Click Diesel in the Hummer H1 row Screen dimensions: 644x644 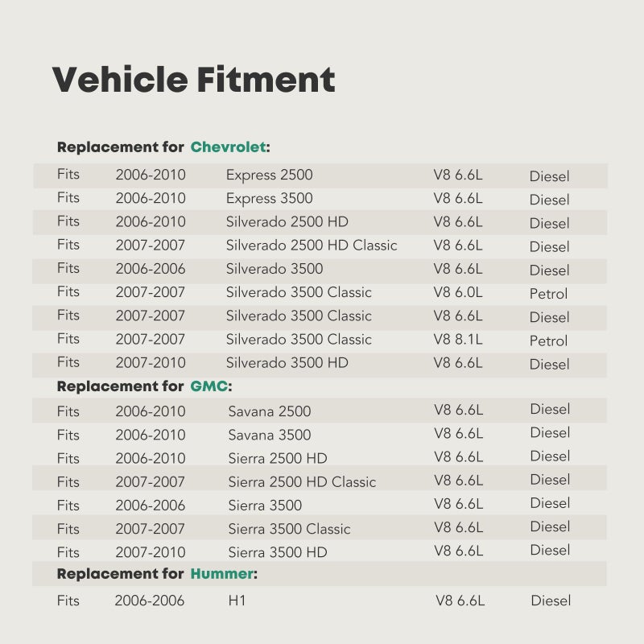tap(551, 601)
